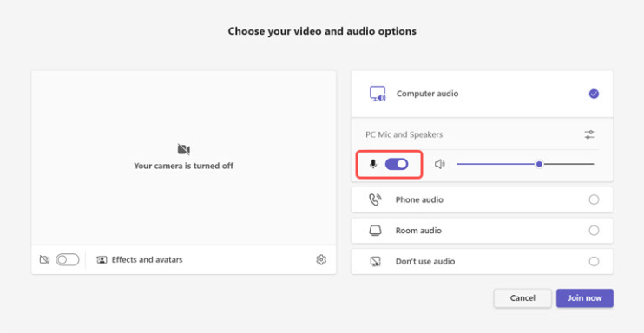Click the Phone audio handset icon

point(375,199)
